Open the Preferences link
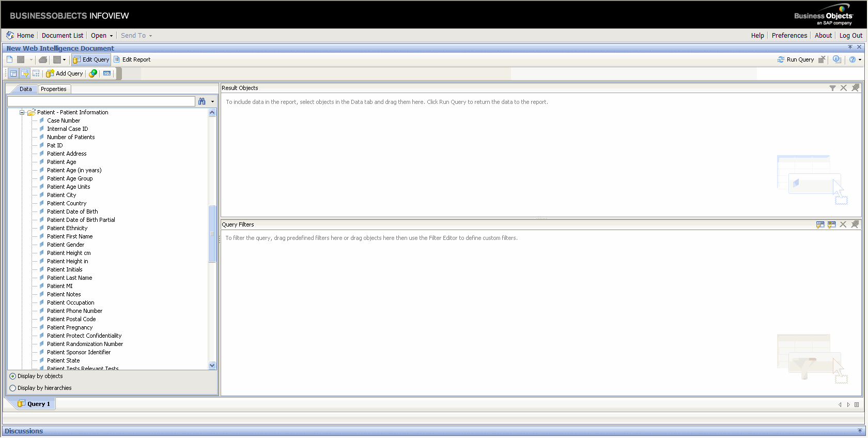The image size is (868, 438). pos(789,36)
